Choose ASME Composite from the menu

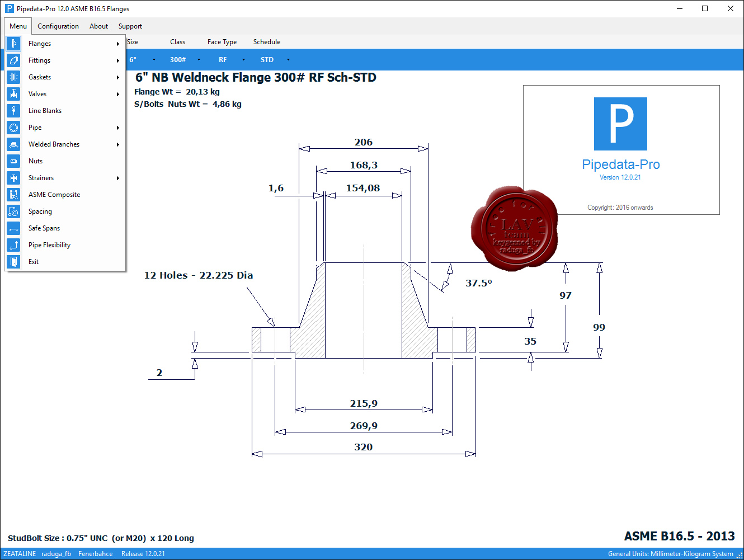65,195
